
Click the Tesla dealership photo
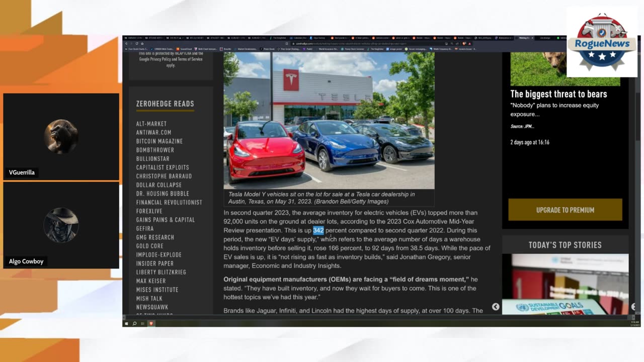click(x=329, y=121)
